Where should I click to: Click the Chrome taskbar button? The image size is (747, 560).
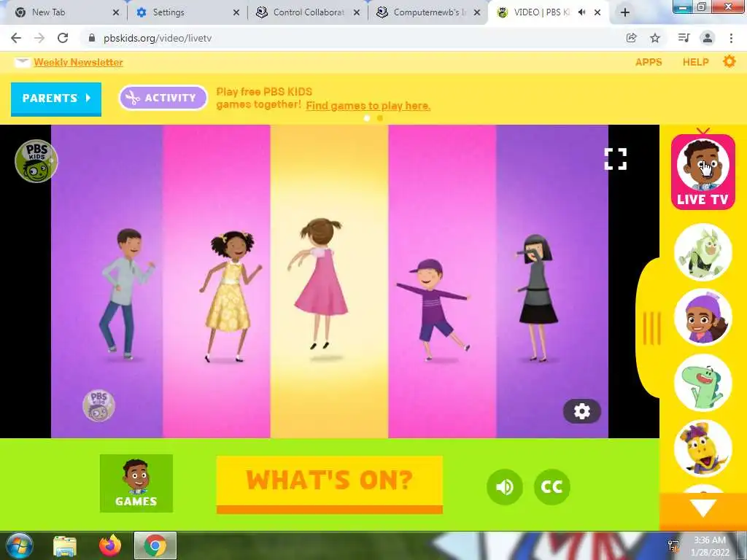click(x=155, y=545)
